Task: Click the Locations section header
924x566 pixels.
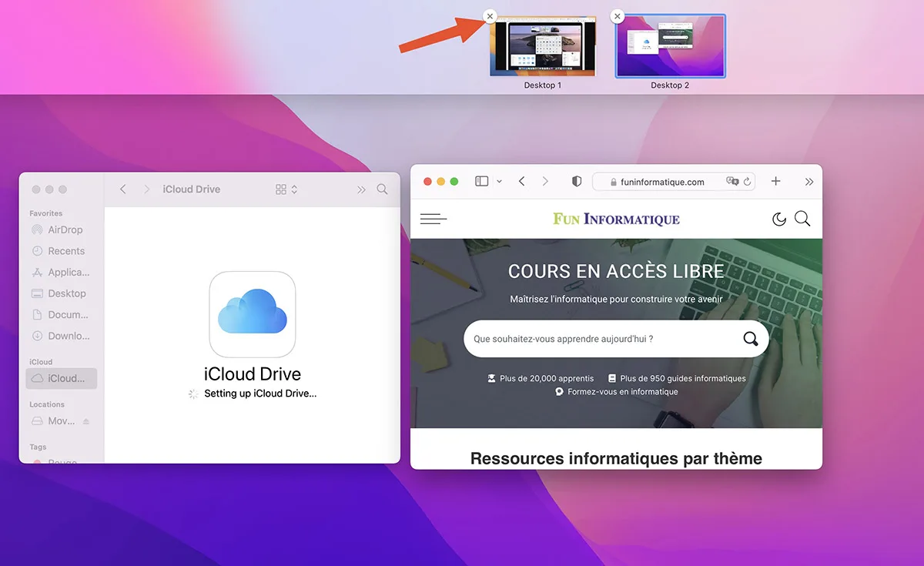Action: coord(47,404)
